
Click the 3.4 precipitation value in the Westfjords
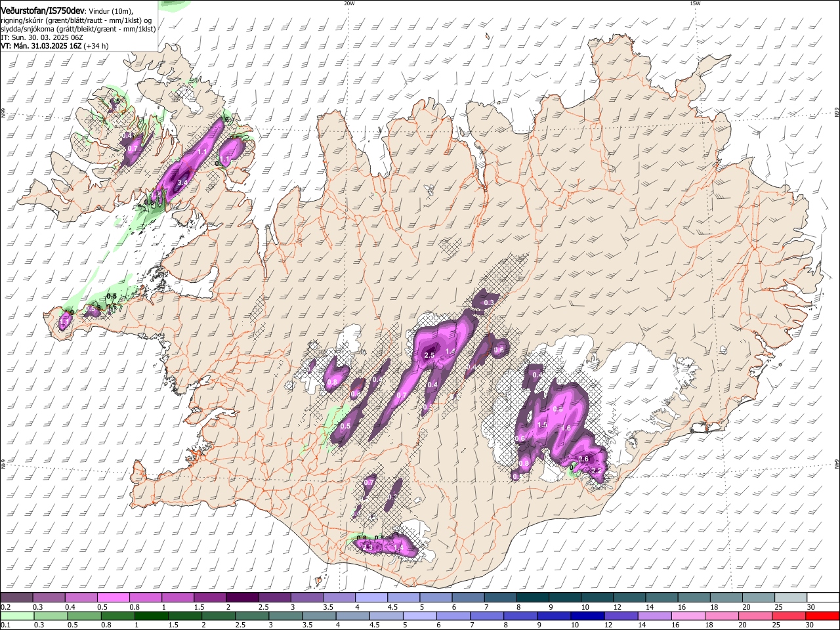click(182, 182)
